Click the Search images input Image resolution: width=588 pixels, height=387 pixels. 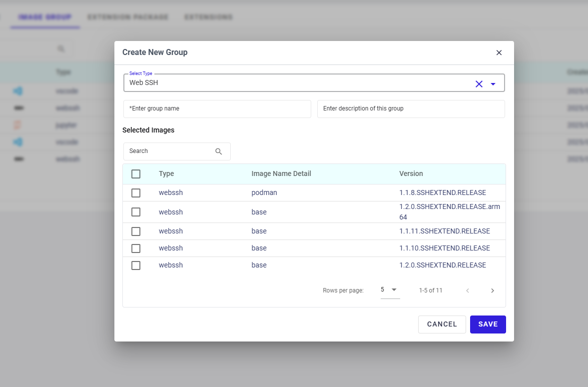177,151
